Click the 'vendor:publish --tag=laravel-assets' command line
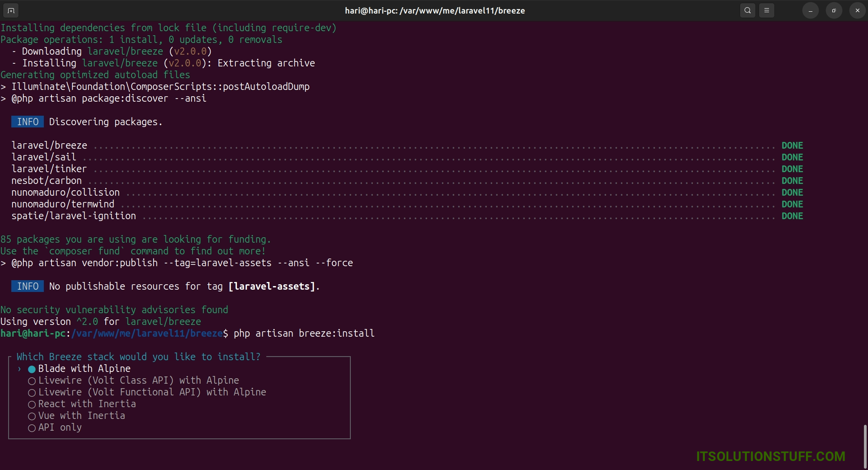Image resolution: width=868 pixels, height=470 pixels. [177, 263]
